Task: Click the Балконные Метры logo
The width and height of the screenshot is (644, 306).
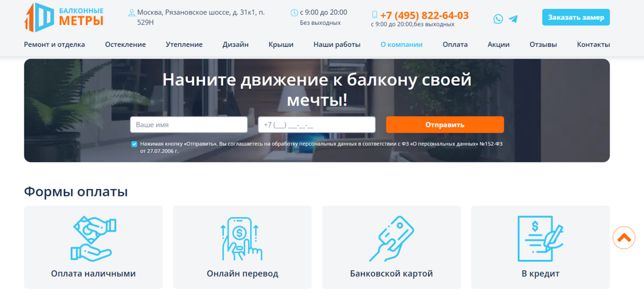Action: (64, 17)
